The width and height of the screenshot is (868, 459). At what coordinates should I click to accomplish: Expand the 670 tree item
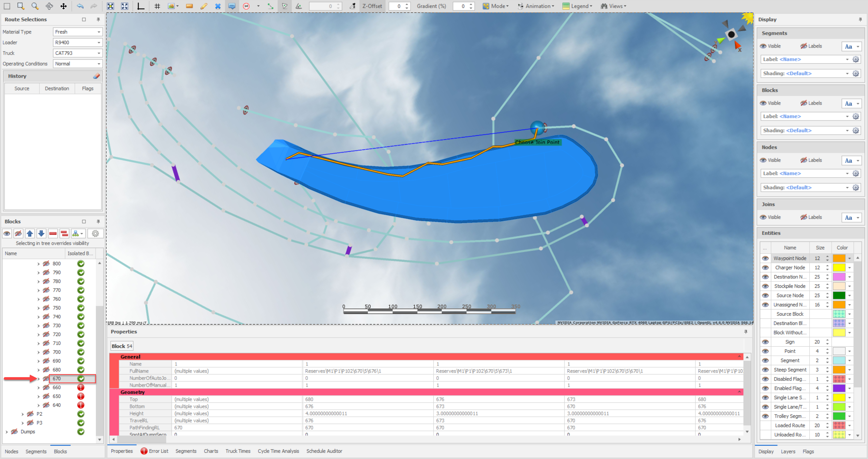tap(38, 379)
